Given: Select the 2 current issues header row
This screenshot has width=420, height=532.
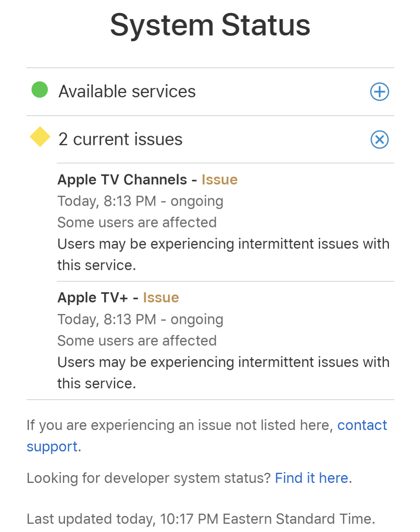Looking at the screenshot, I should [120, 139].
